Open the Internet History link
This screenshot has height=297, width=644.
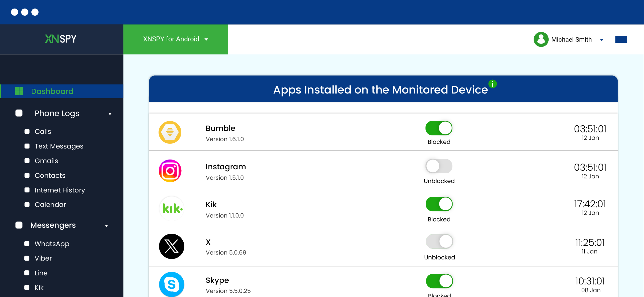(60, 190)
